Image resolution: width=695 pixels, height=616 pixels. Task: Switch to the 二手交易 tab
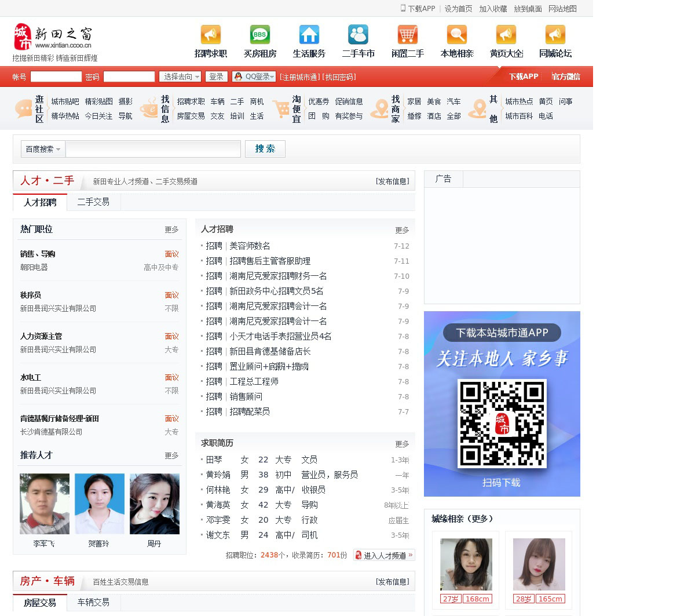pyautogui.click(x=93, y=202)
